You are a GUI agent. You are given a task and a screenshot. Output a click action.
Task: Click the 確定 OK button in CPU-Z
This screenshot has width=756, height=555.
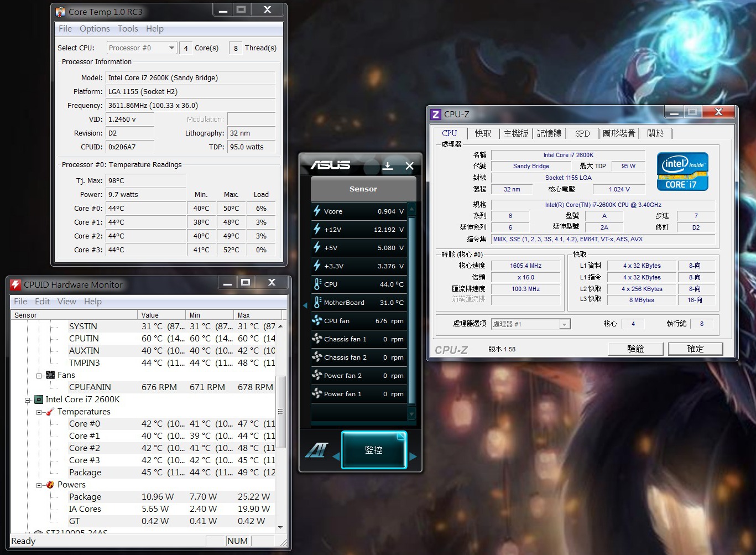coord(695,349)
